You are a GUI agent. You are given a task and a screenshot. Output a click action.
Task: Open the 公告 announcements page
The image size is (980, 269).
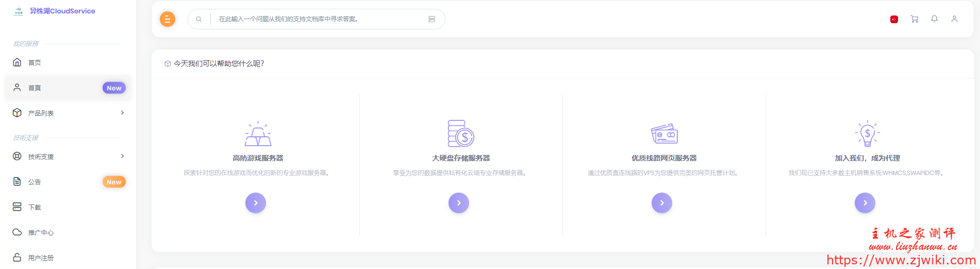(35, 182)
